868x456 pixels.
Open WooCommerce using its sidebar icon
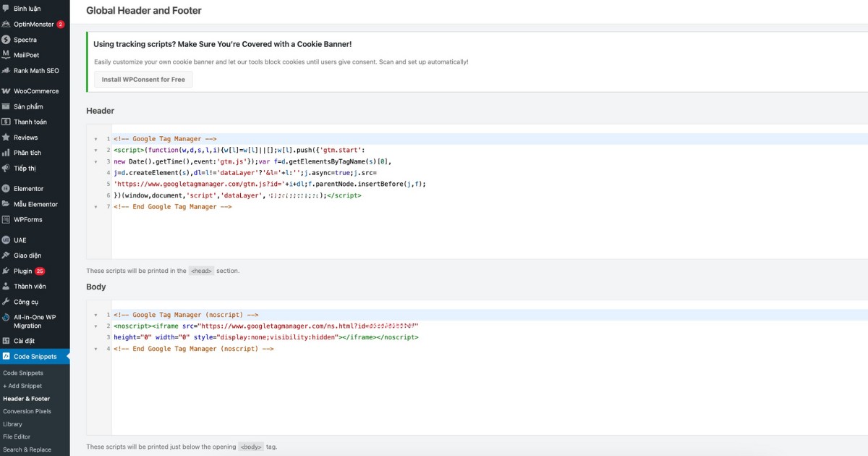coord(7,91)
